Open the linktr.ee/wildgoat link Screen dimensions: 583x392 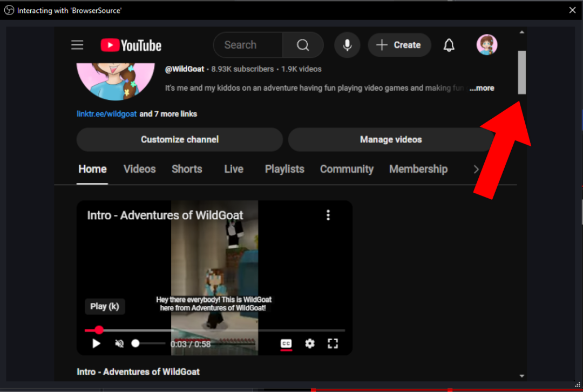point(107,114)
